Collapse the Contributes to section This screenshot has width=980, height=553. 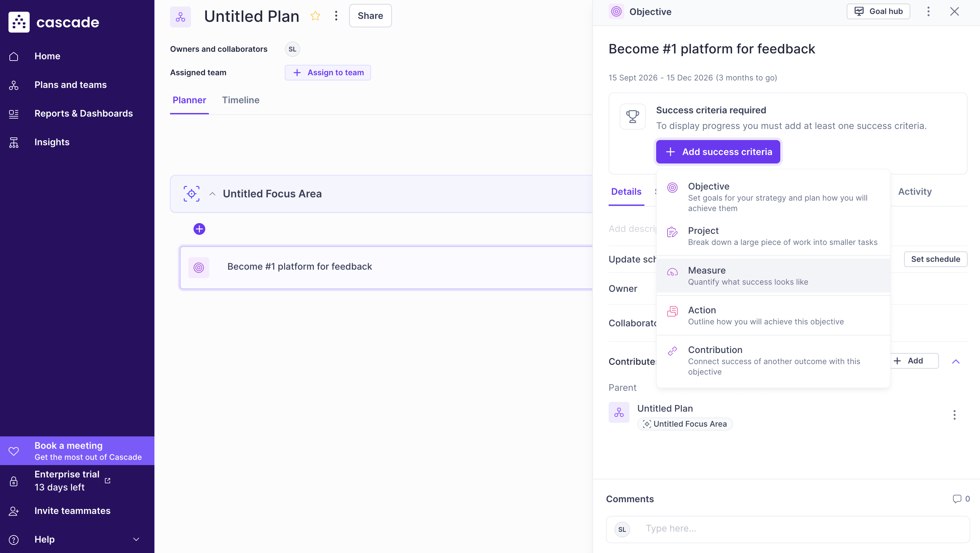955,361
